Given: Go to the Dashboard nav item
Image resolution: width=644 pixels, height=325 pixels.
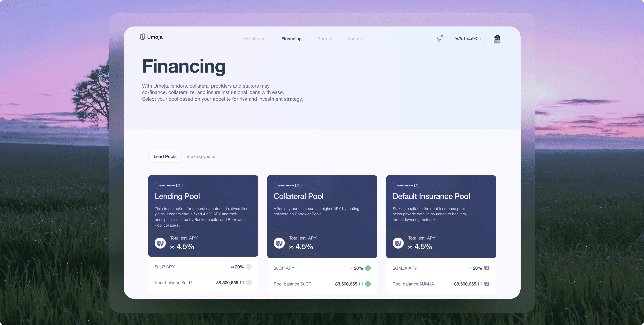Looking at the screenshot, I should [254, 39].
